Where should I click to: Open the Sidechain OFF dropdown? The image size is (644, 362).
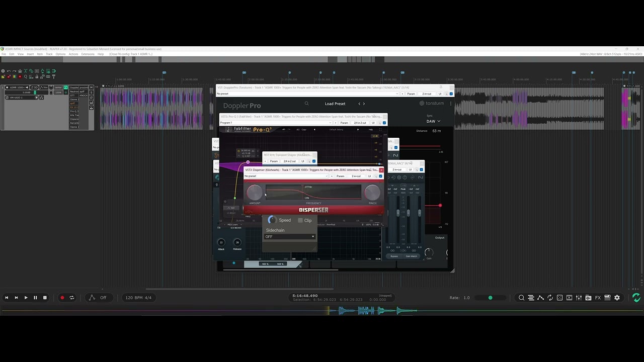(x=290, y=237)
